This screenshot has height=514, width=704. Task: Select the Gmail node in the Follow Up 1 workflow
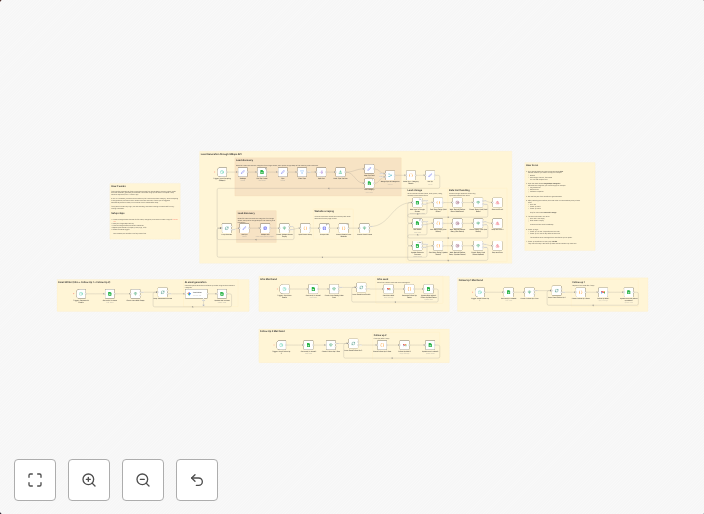click(x=603, y=292)
